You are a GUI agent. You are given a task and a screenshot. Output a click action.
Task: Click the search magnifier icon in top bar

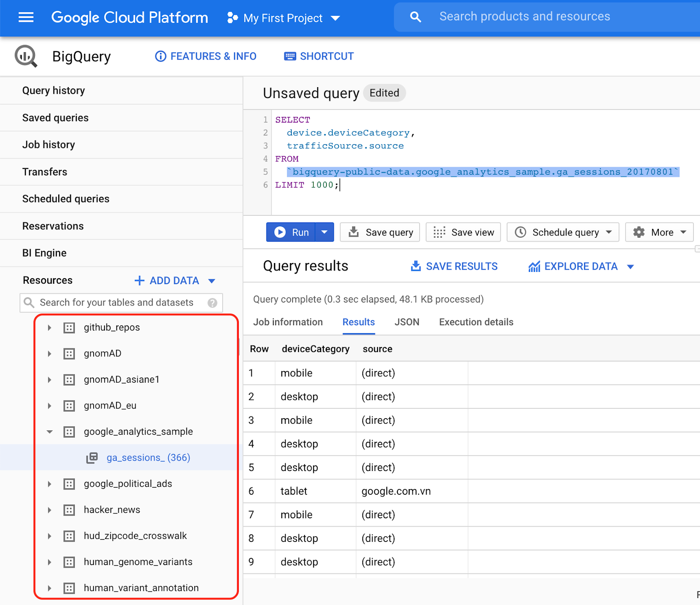click(x=415, y=17)
